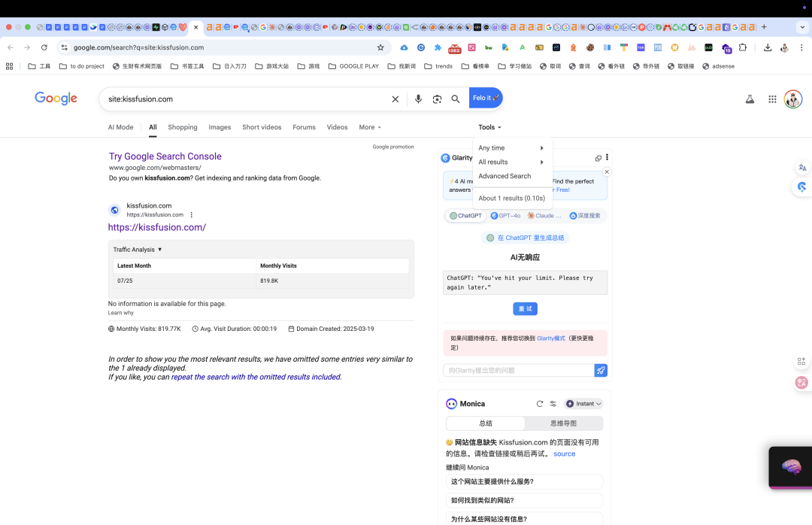The width and height of the screenshot is (812, 525).
Task: Click suggestion 如何找到类似的网站?
Action: [524, 500]
